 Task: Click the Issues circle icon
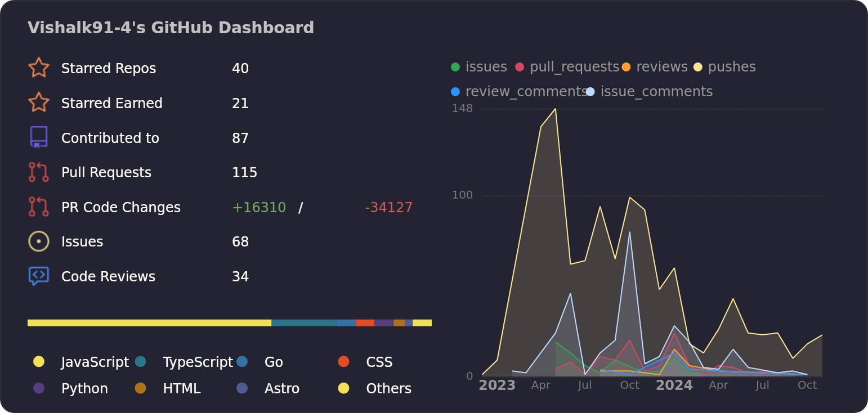tap(39, 241)
